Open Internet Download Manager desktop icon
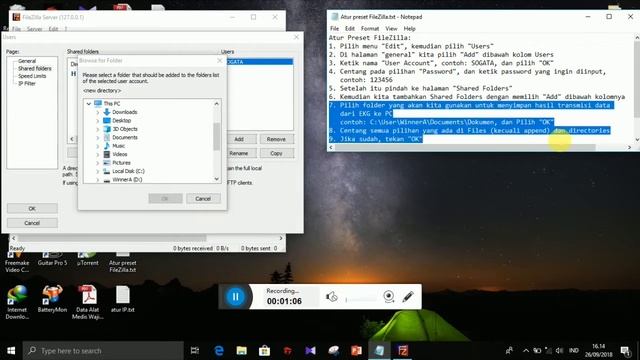The width and height of the screenshot is (640, 360). point(17,302)
